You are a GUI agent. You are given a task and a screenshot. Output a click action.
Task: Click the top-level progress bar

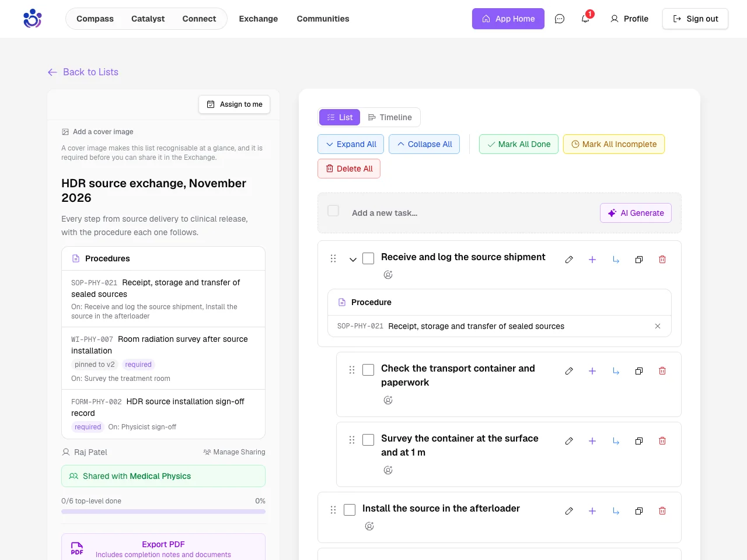[163, 512]
